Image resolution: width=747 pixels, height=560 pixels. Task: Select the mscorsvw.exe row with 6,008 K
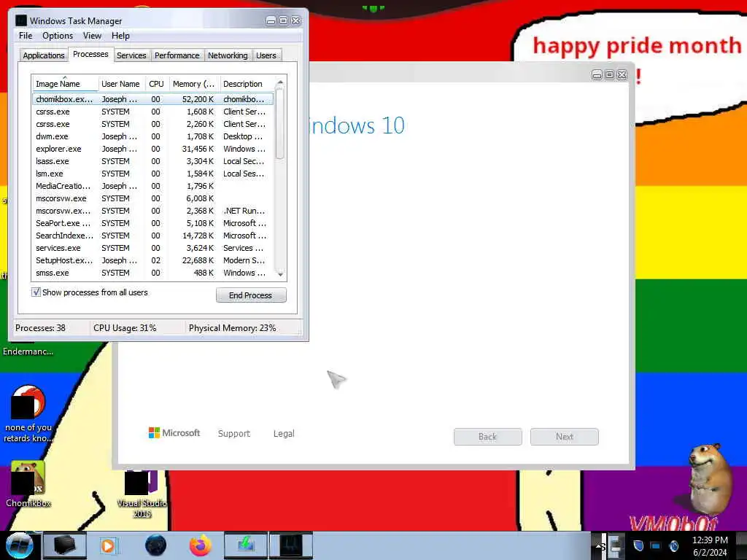point(153,198)
